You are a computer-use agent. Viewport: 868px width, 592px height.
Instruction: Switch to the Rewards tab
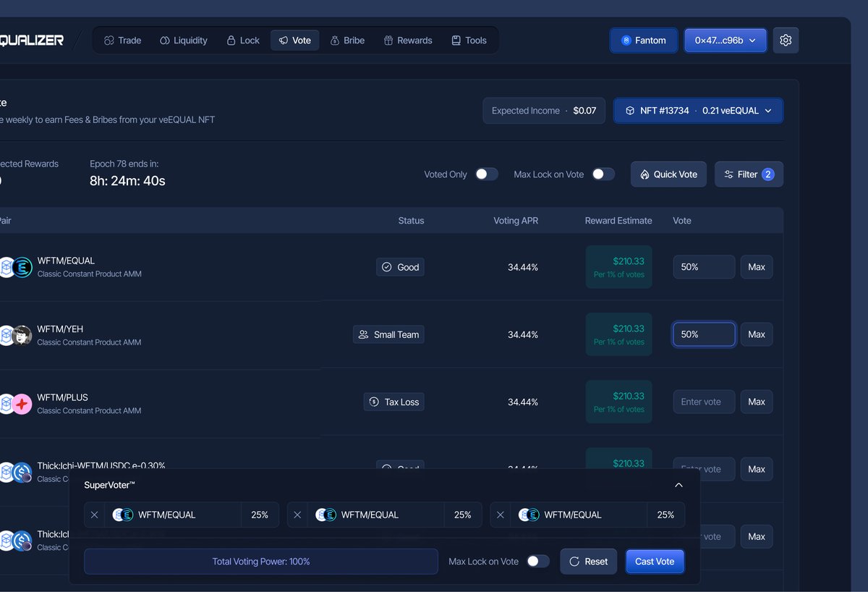(408, 41)
